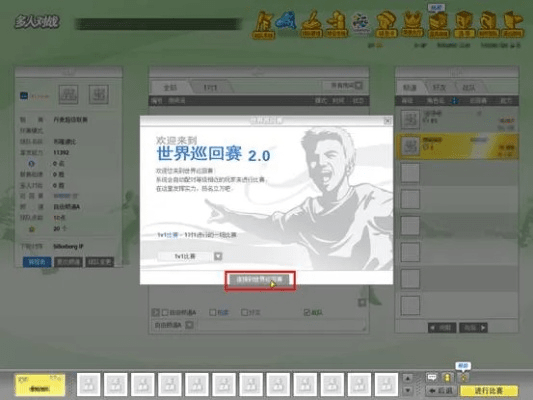Screen dimensions: 533x400
Task: Sort rooms by 房间名 column header
Action: click(x=177, y=101)
